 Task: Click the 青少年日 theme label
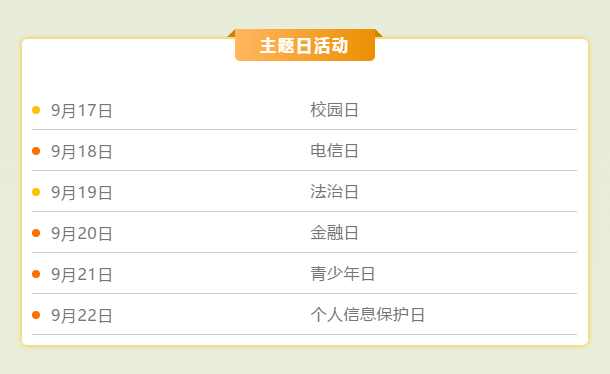pyautogui.click(x=342, y=274)
